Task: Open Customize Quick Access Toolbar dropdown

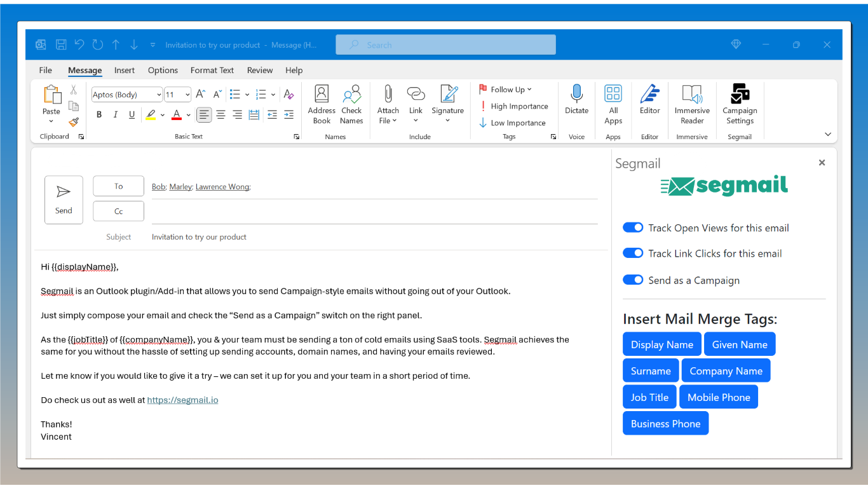Action: (x=153, y=44)
